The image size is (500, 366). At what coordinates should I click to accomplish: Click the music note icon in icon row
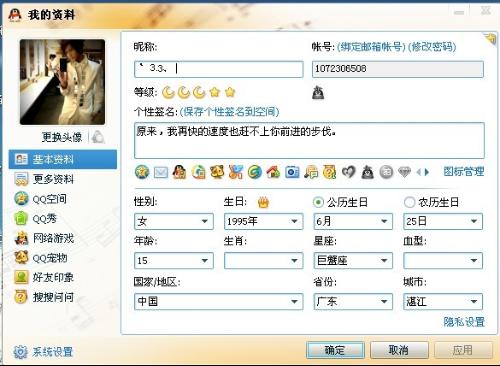[311, 172]
